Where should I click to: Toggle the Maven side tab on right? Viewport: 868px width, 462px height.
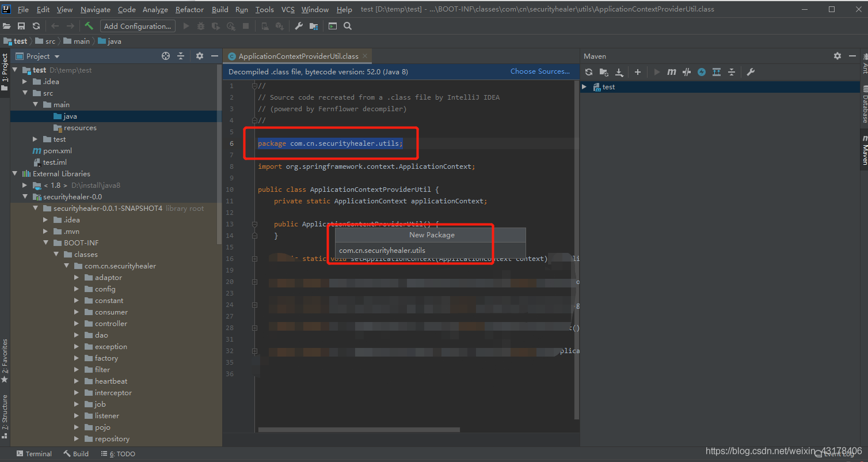(863, 151)
